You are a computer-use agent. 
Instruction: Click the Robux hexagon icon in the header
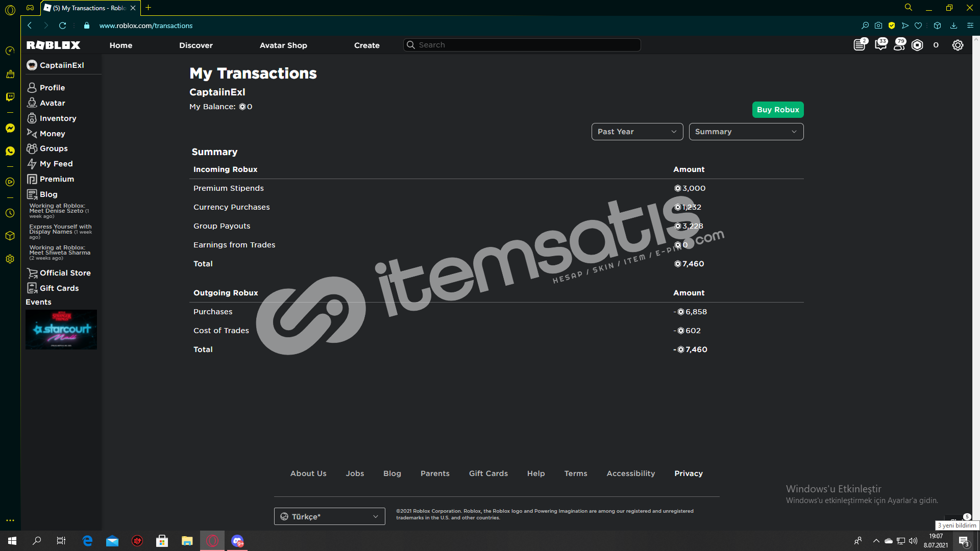pos(917,45)
